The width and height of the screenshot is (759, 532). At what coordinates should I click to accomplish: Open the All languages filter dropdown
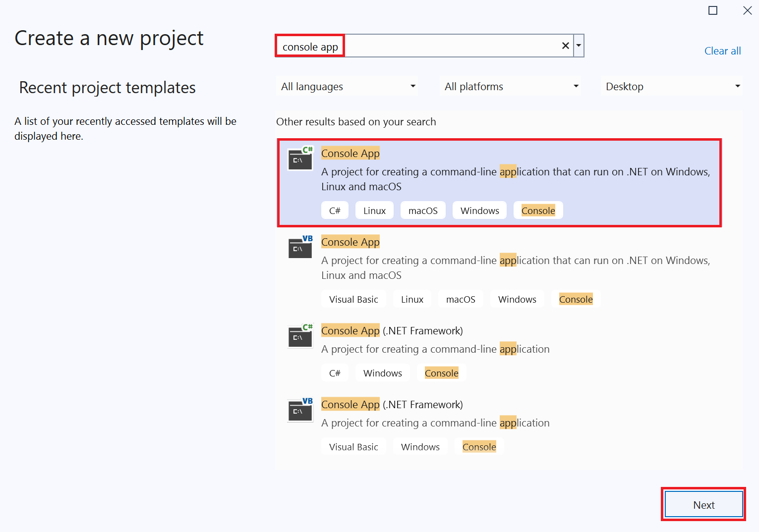347,86
